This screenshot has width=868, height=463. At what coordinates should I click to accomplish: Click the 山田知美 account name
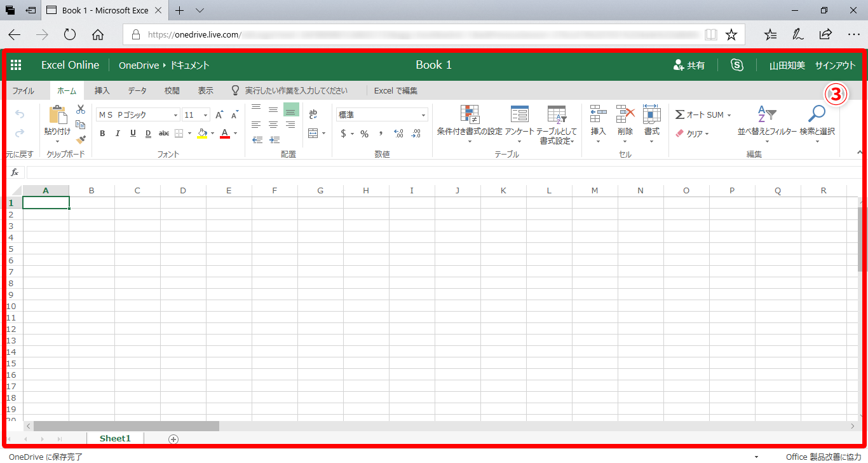787,65
